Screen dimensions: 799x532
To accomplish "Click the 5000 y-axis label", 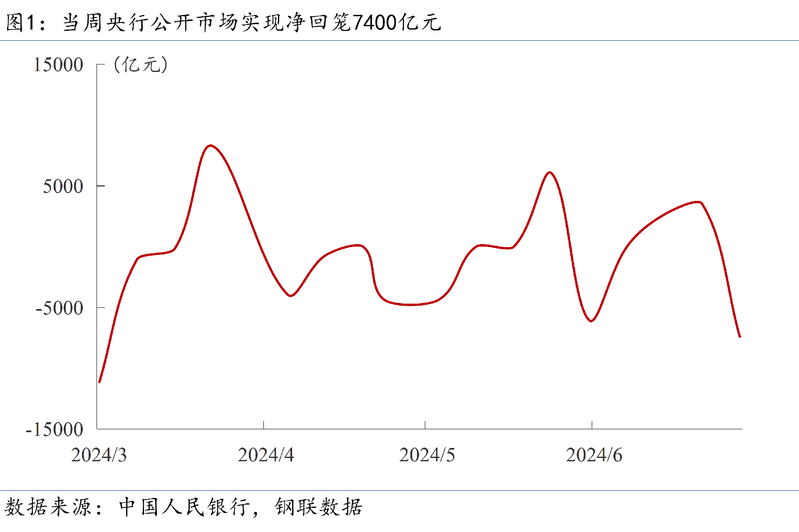I will 63,186.
